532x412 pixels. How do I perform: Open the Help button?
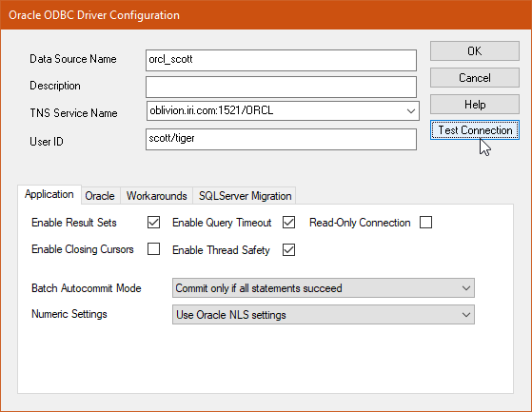click(475, 105)
